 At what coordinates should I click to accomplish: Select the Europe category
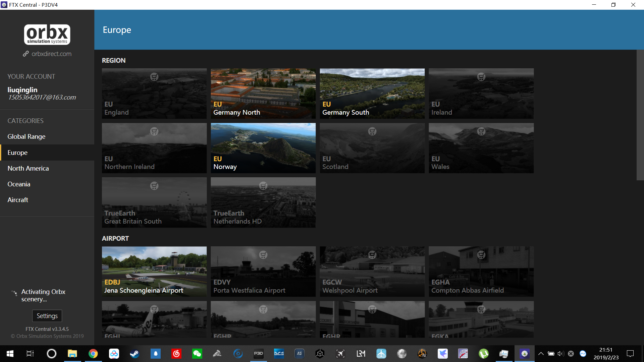click(47, 153)
